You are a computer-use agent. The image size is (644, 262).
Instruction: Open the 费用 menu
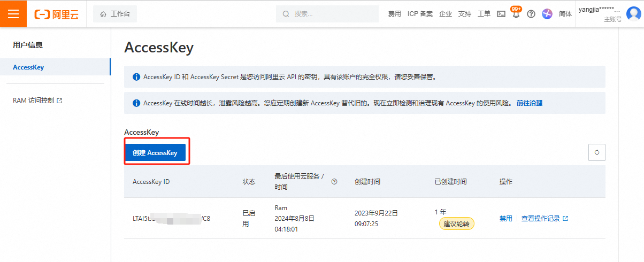[394, 14]
